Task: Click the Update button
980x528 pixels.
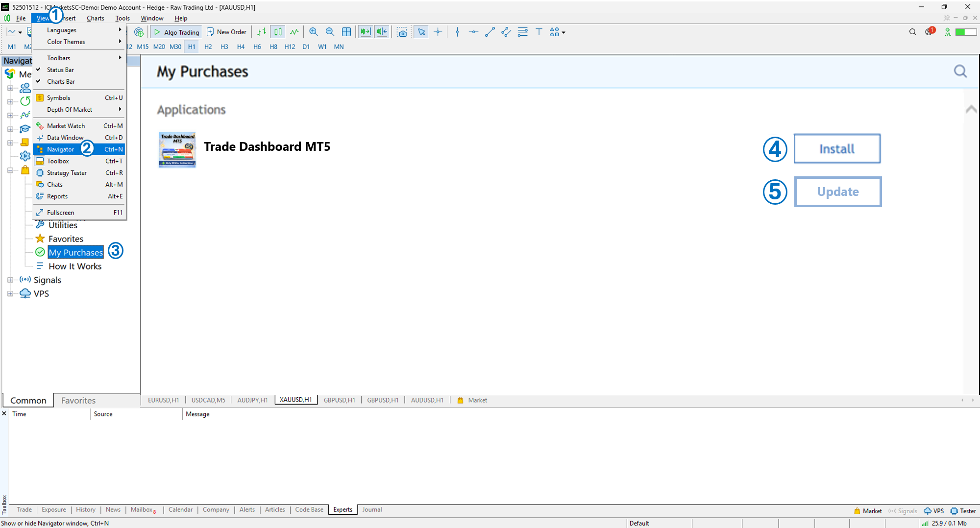Action: click(x=838, y=192)
